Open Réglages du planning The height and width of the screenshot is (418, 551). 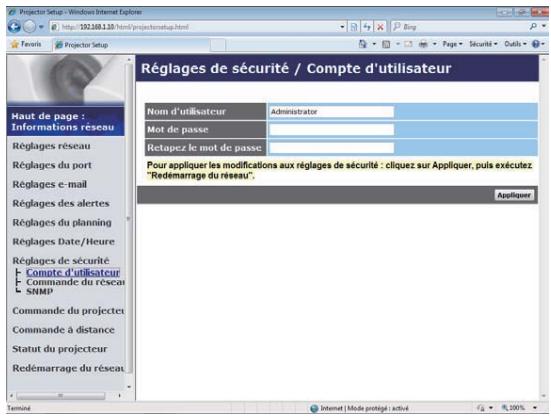[x=62, y=223]
